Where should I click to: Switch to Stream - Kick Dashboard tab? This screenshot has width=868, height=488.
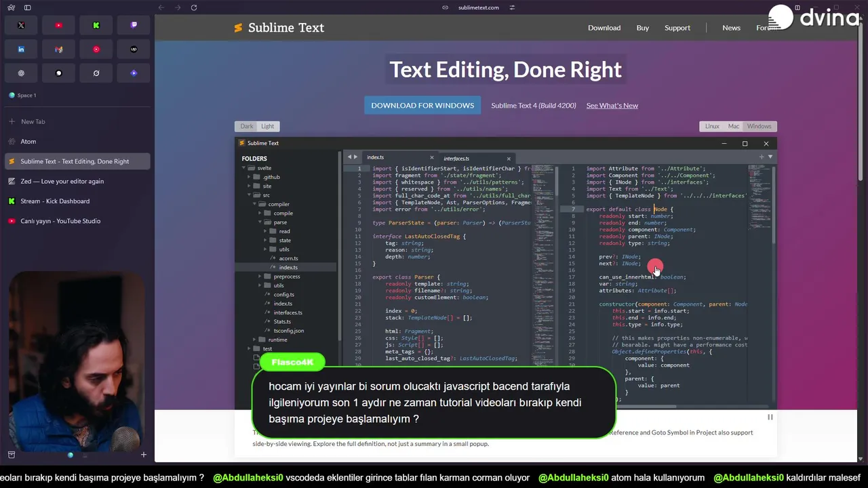tap(77, 201)
